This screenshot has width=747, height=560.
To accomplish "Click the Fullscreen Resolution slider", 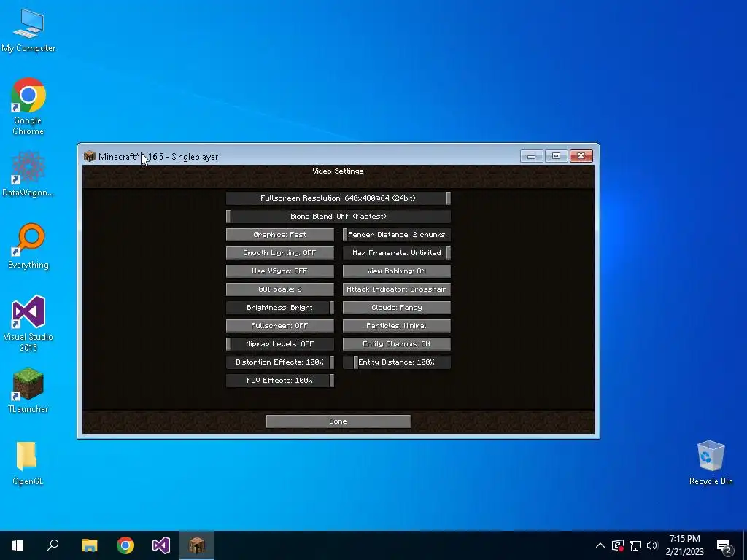I will point(338,198).
